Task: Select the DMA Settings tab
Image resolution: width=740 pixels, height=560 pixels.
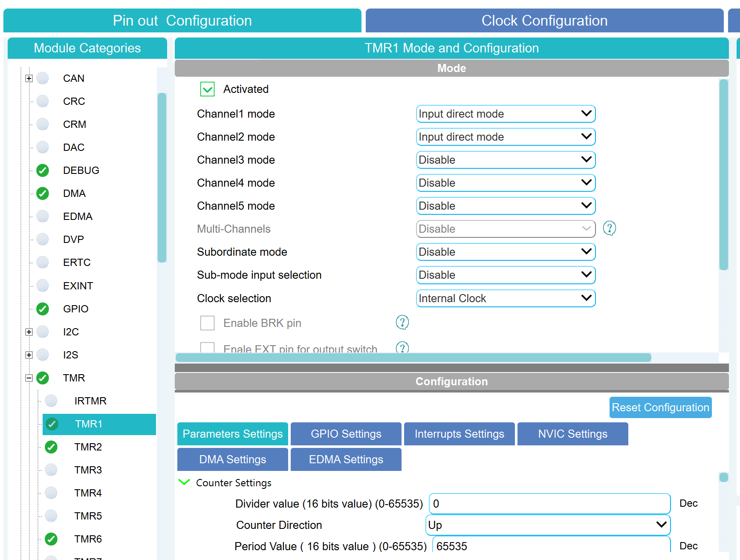Action: coord(233,459)
